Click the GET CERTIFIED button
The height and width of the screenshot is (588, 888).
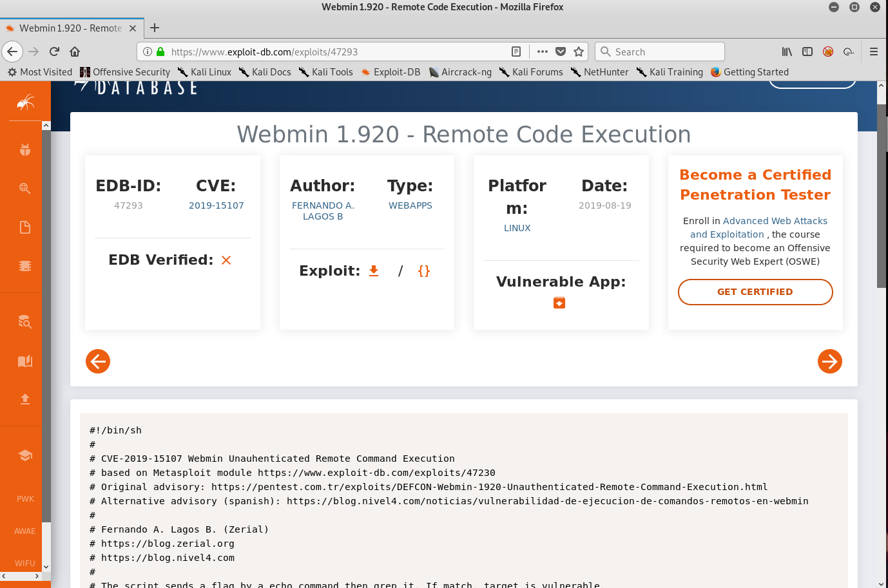(755, 292)
